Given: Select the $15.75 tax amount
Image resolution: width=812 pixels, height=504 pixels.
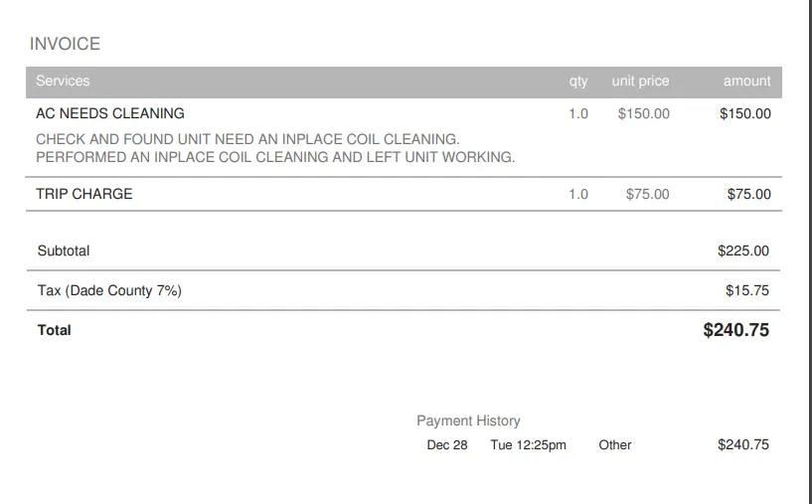Looking at the screenshot, I should click(x=746, y=291).
